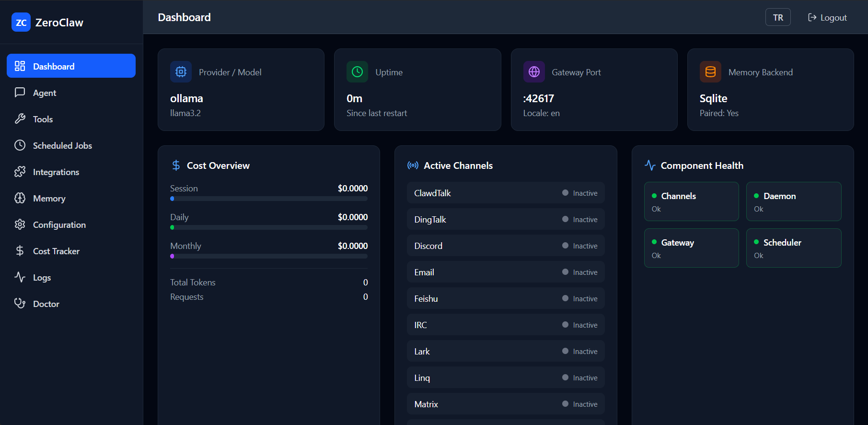This screenshot has width=868, height=425.
Task: Click the Memory Backend database icon
Action: (x=710, y=72)
